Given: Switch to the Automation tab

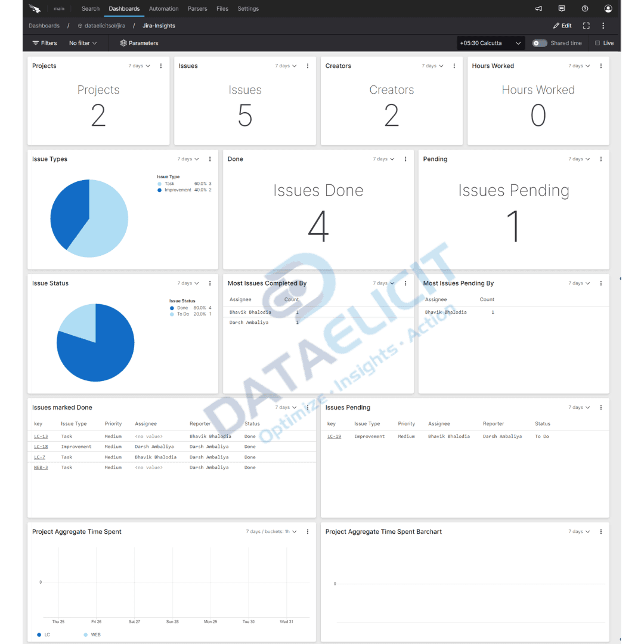Looking at the screenshot, I should point(163,8).
